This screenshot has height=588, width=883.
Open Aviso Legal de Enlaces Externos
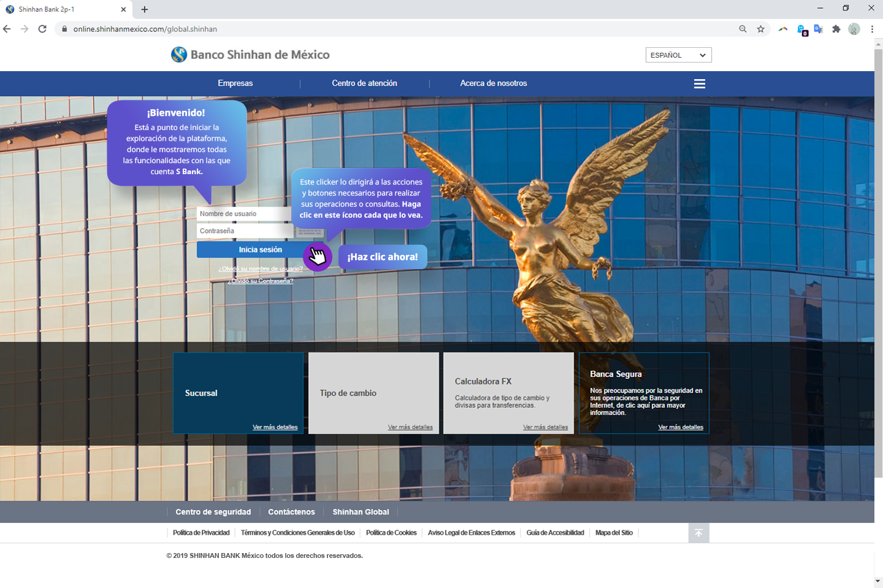[472, 533]
